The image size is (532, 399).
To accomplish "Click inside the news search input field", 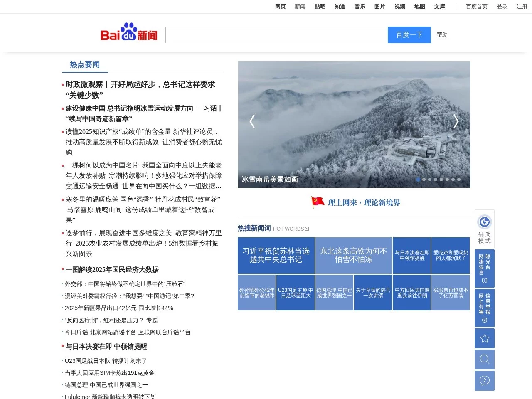I will pyautogui.click(x=277, y=35).
